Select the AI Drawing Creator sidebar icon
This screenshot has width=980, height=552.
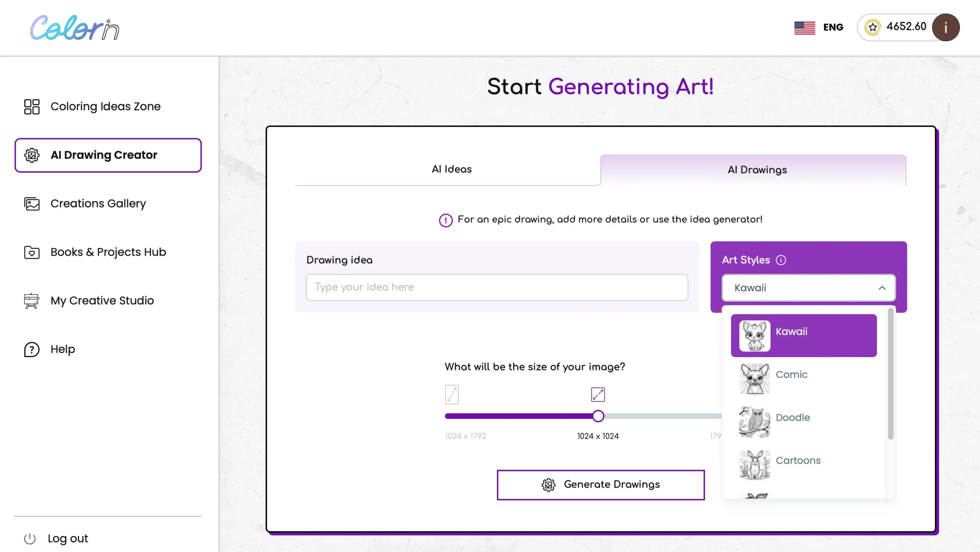(x=32, y=155)
